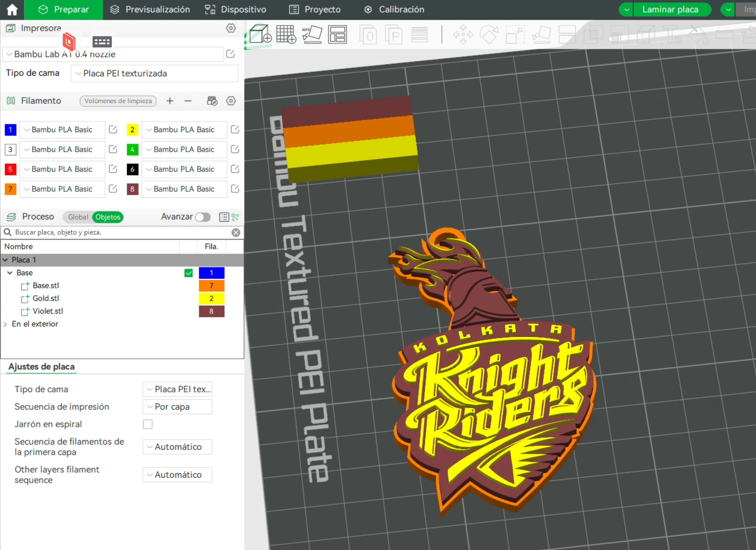The width and height of the screenshot is (756, 550).
Task: Toggle the Avanzar switch
Action: 203,217
